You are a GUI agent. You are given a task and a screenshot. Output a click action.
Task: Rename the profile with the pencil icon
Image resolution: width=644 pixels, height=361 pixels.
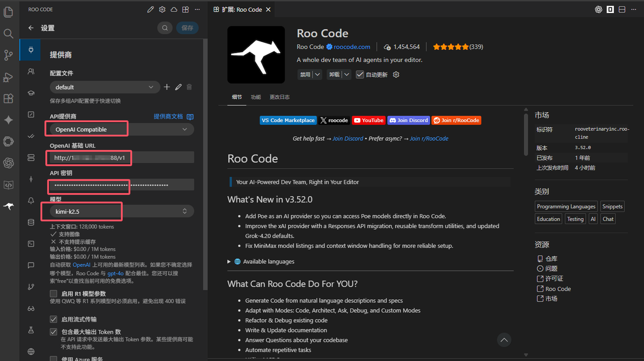click(178, 87)
